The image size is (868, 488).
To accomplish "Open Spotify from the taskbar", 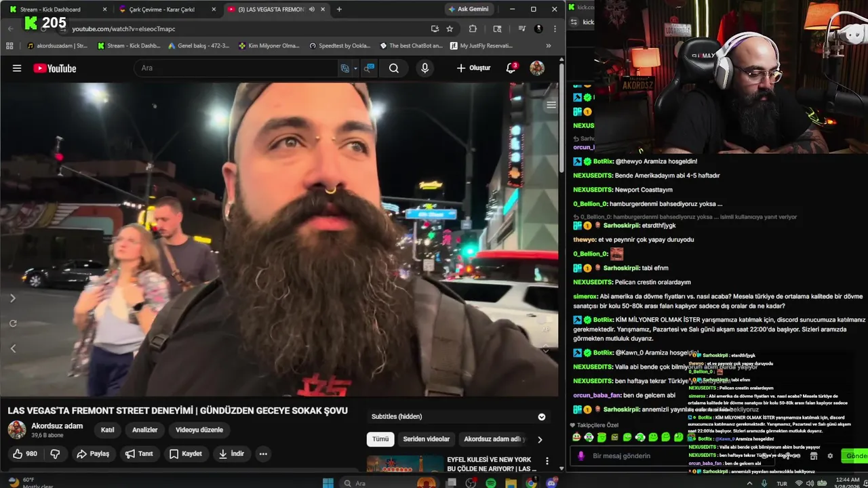I will [x=490, y=483].
